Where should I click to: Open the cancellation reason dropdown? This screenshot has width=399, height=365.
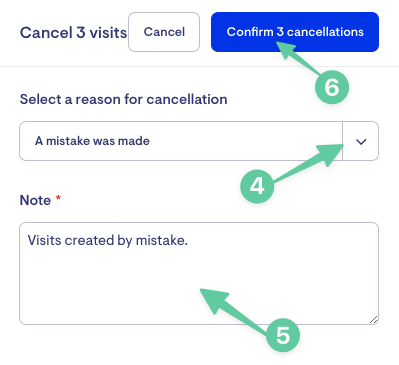click(199, 141)
